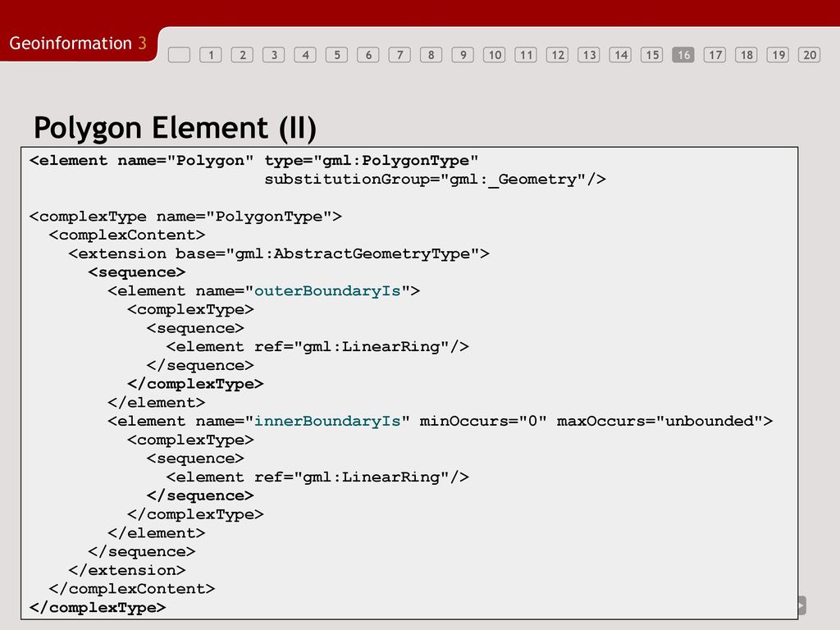Jump to slide section 17
This screenshot has width=840, height=630.
click(715, 55)
